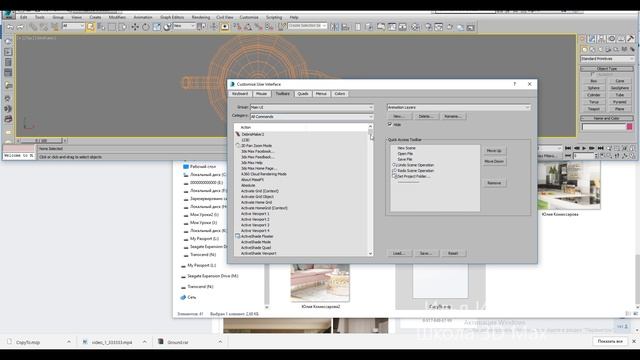Click the time slider showing 0 / 100
Viewport: 640px width, 360px height.
[41, 141]
